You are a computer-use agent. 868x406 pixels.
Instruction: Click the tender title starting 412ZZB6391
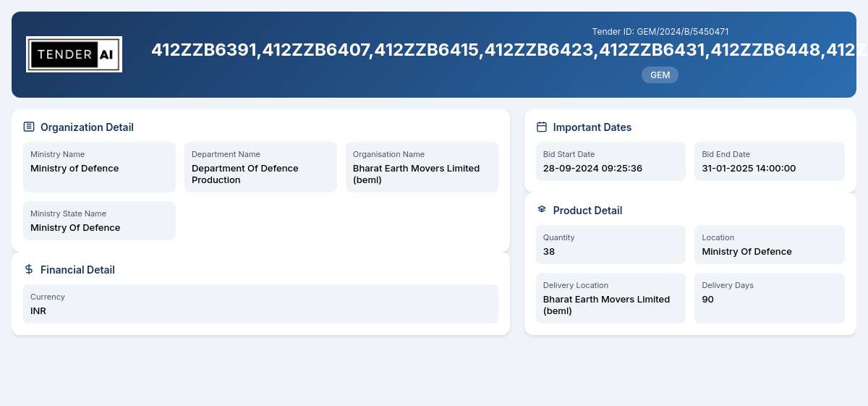click(509, 50)
